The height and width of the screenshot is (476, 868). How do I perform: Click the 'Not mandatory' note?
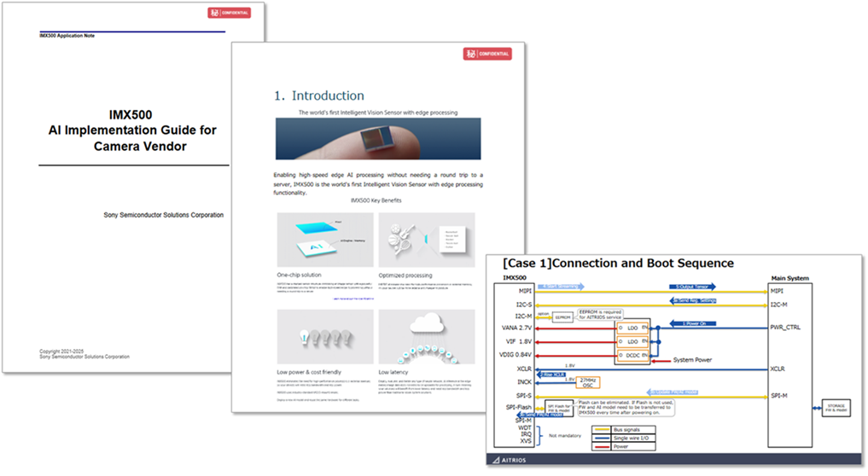click(565, 436)
